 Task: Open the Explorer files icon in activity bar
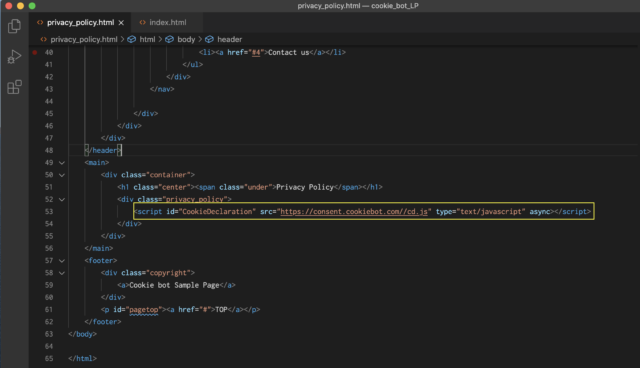[x=14, y=26]
